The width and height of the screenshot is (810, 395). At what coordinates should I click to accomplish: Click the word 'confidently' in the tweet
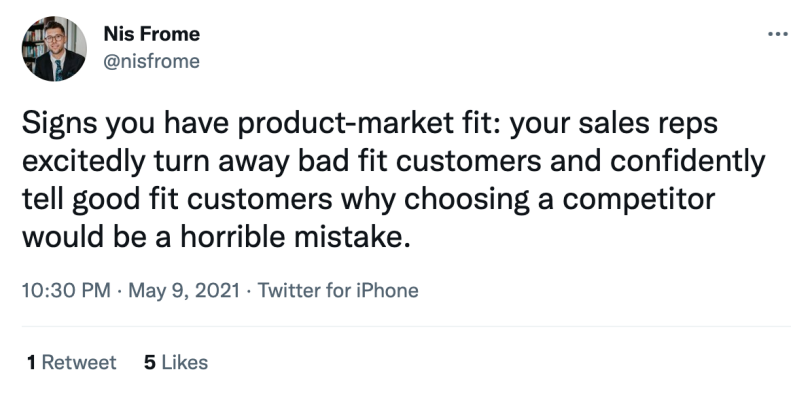pos(687,162)
